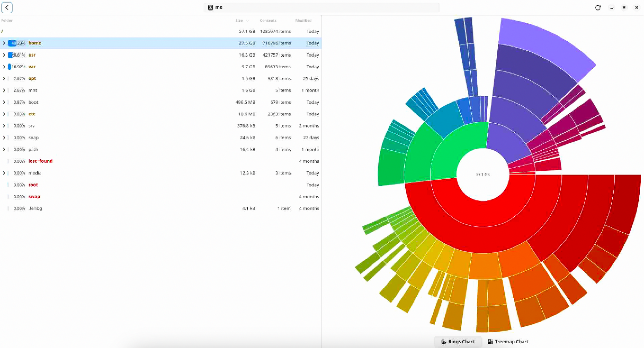Expand the opt folder row
This screenshot has height=348, width=644.
click(4, 79)
